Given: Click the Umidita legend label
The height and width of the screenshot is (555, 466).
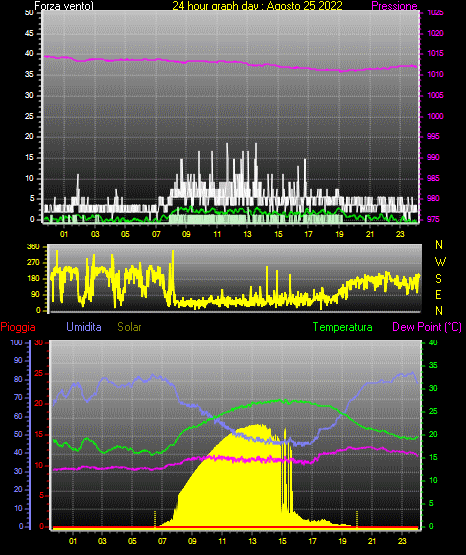Looking at the screenshot, I should pyautogui.click(x=84, y=326).
